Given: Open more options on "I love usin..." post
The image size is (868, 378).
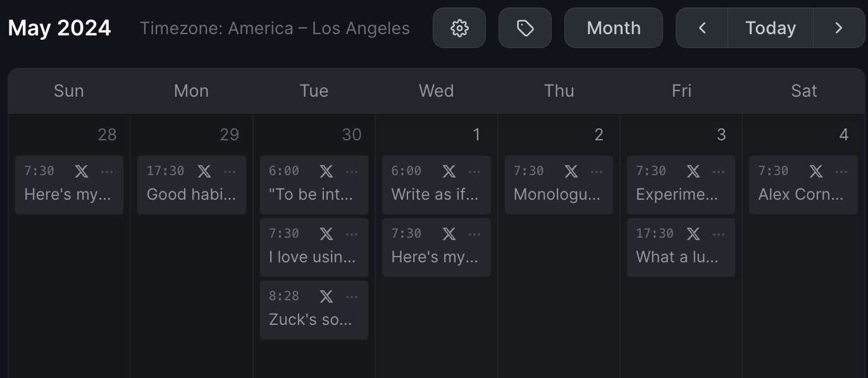Looking at the screenshot, I should coord(352,234).
